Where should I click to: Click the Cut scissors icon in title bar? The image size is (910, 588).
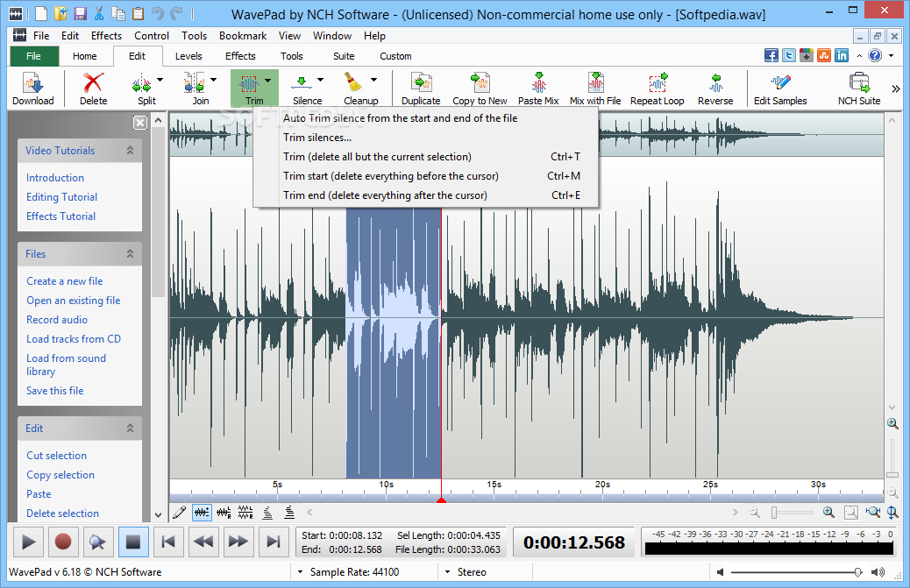click(99, 13)
